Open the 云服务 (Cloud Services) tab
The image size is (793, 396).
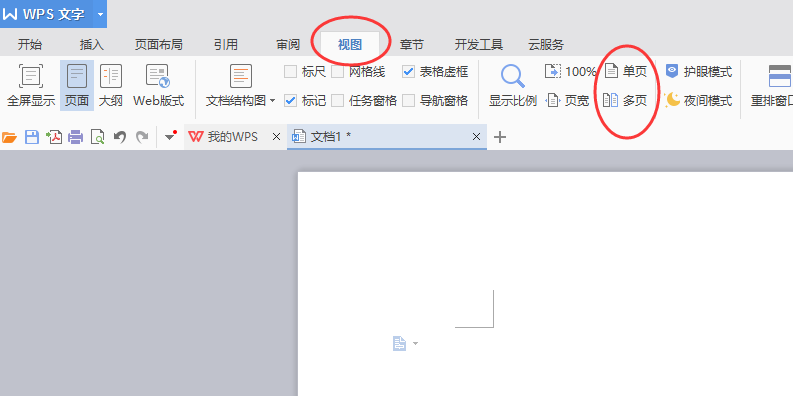pos(546,45)
